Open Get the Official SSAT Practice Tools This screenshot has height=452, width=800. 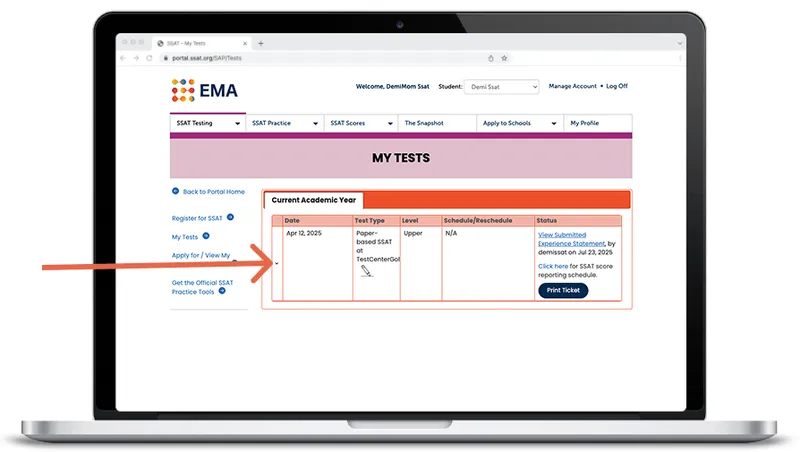[x=202, y=287]
